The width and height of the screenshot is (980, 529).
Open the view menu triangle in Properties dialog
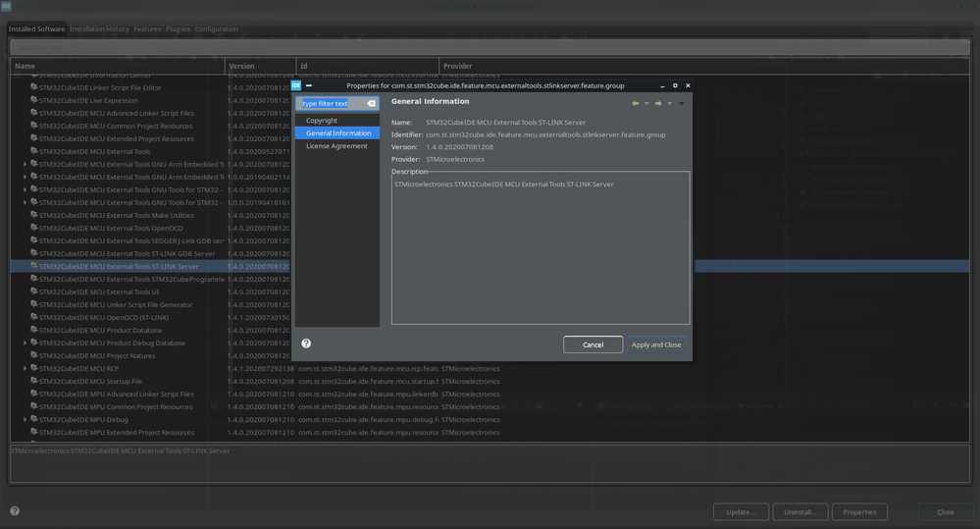tap(681, 104)
